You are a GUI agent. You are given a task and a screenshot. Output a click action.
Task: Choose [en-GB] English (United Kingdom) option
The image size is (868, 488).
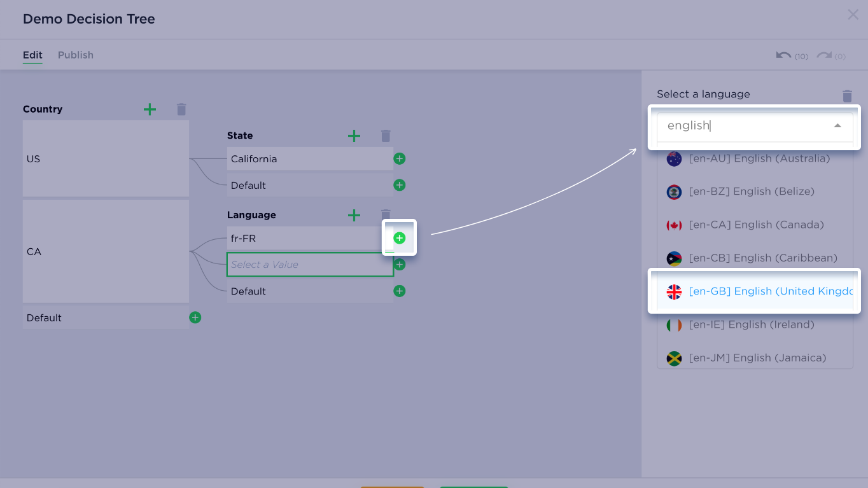(x=755, y=291)
